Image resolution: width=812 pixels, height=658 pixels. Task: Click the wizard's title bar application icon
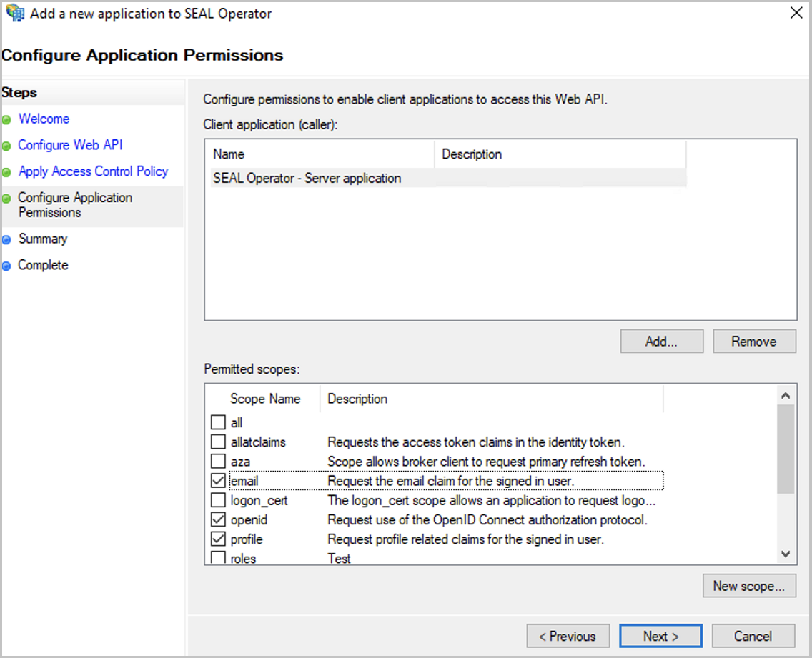[x=16, y=13]
